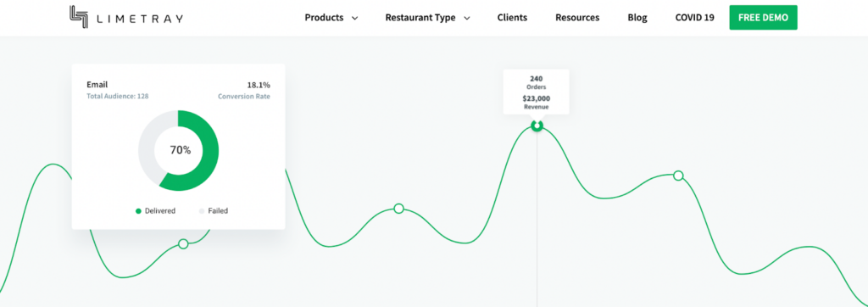Open the Resources link
Screen dimensions: 868x307
click(577, 18)
